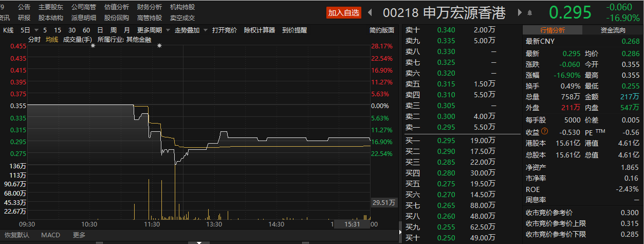Collapse the bottom panel using the triangle handle
The height and width of the screenshot is (244, 644).
pyautogui.click(x=199, y=242)
